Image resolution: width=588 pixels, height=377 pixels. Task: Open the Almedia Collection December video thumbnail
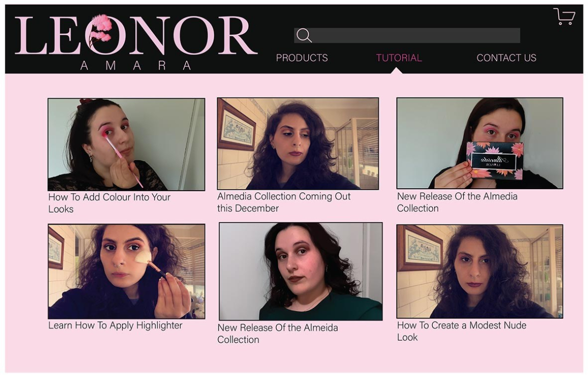[x=298, y=144]
